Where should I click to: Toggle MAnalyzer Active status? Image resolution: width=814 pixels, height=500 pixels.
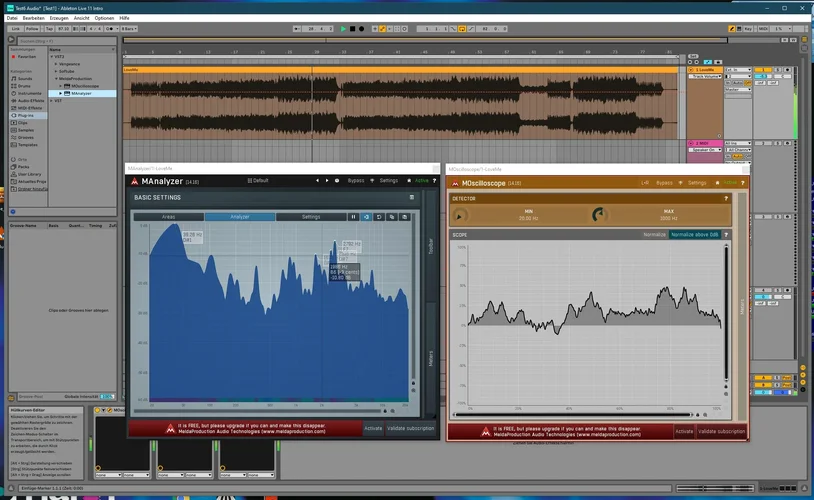[422, 181]
